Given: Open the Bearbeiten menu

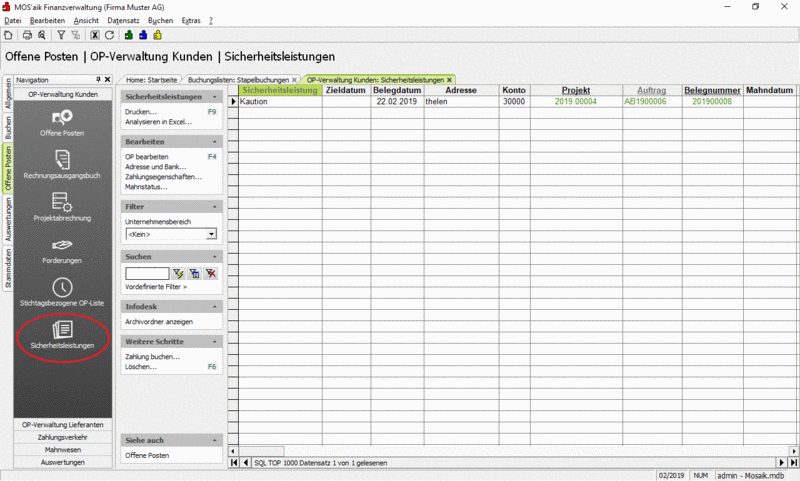Looking at the screenshot, I should point(47,20).
